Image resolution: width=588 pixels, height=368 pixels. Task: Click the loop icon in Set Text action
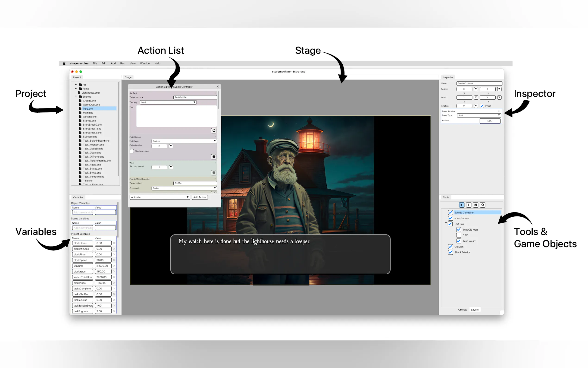pos(214,131)
